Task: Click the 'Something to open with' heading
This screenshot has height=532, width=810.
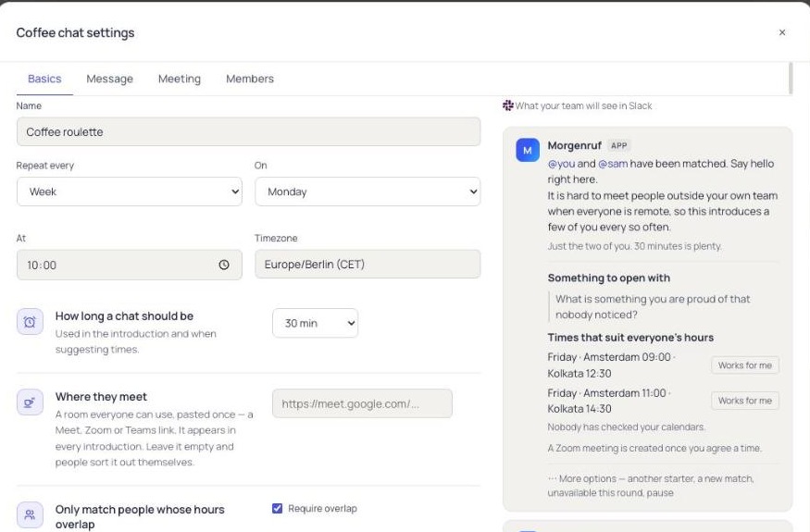Action: click(x=608, y=278)
